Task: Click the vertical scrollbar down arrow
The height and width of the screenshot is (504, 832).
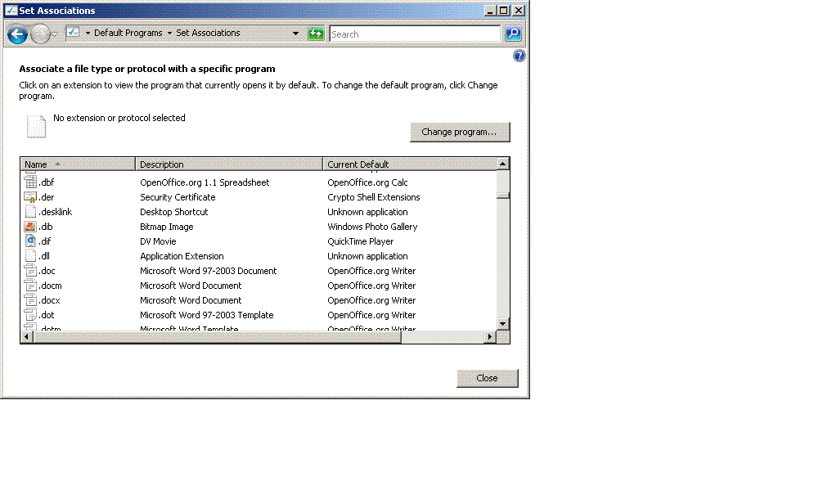Action: [503, 324]
